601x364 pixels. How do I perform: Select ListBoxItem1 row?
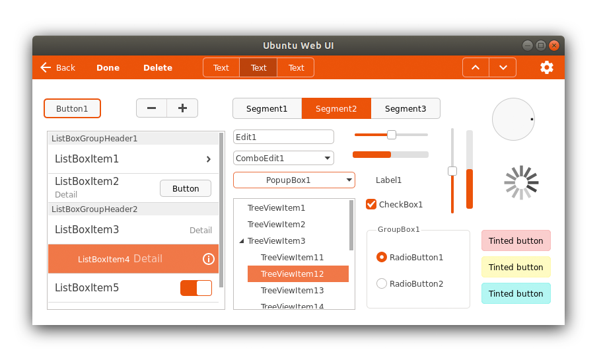point(133,159)
